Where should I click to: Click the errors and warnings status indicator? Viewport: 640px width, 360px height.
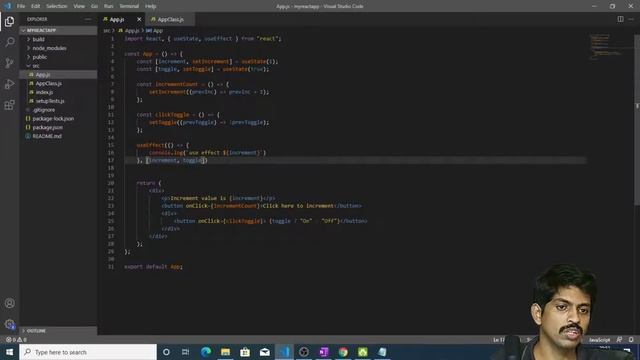click(16, 340)
